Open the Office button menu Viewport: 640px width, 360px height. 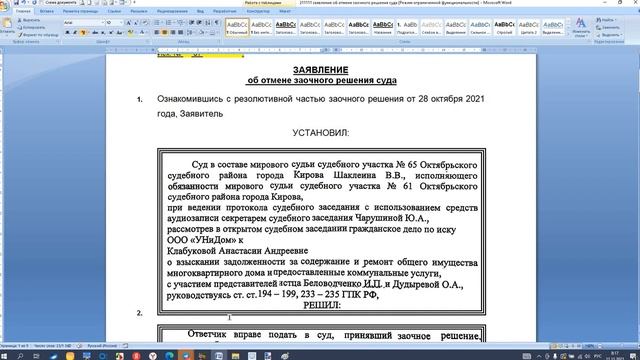pos(5,6)
